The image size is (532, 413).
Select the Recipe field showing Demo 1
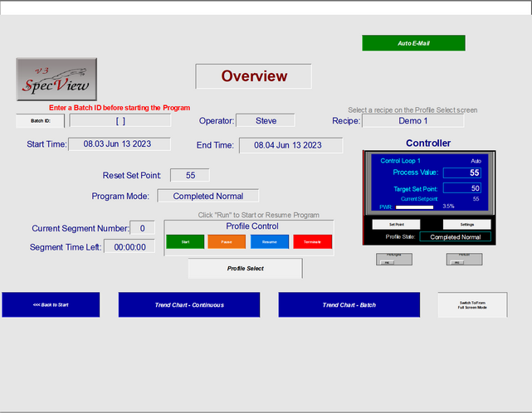412,120
